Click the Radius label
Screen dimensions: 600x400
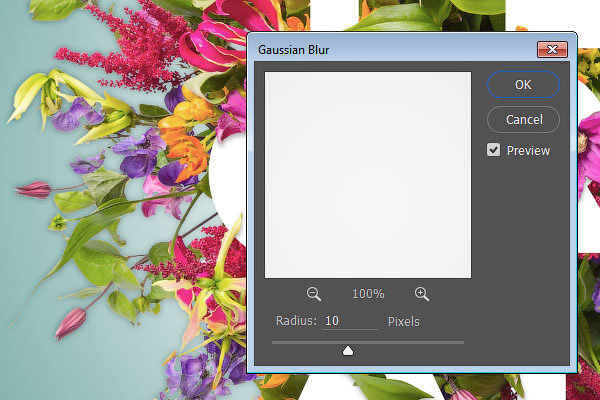[296, 321]
